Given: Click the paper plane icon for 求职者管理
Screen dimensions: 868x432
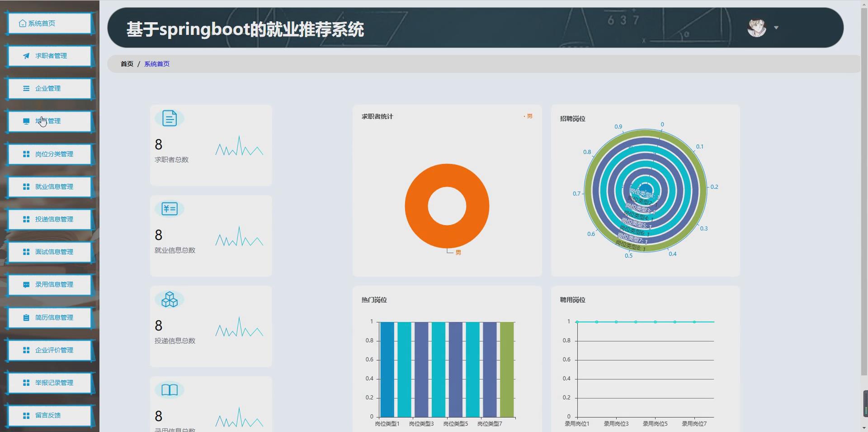Looking at the screenshot, I should click(x=26, y=56).
